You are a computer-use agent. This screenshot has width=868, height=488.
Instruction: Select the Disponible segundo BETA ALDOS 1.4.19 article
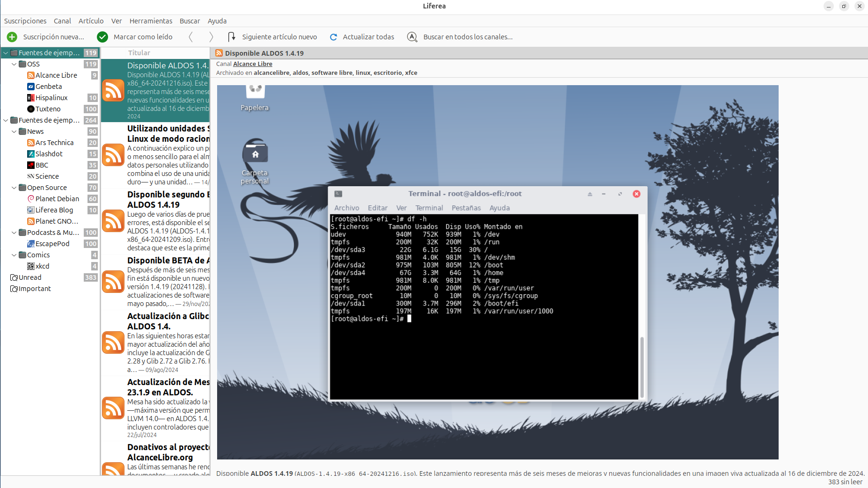pyautogui.click(x=155, y=221)
